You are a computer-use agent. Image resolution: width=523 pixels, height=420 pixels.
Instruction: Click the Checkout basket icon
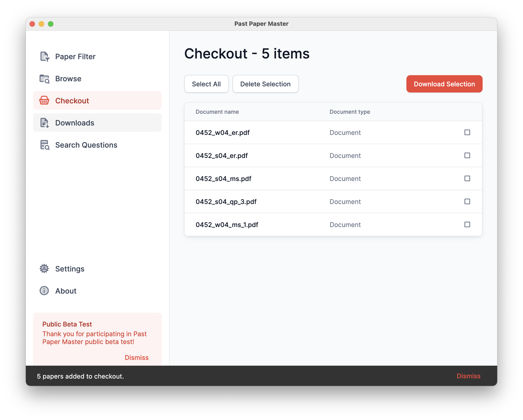(x=44, y=101)
